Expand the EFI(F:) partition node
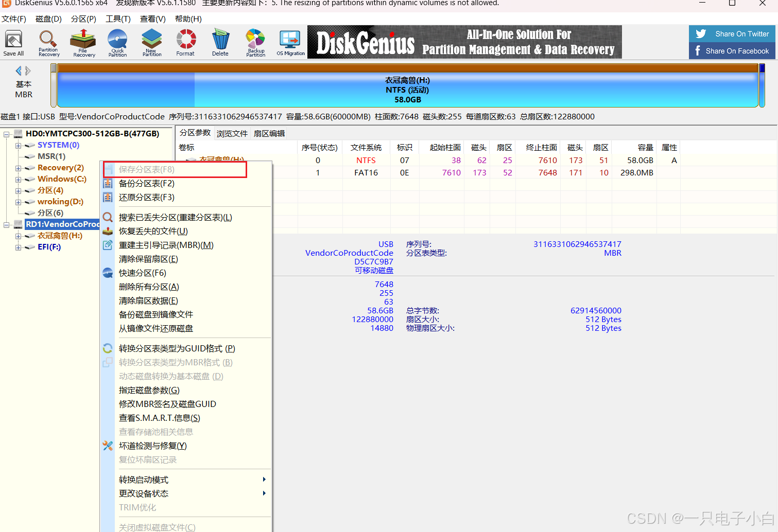This screenshot has height=532, width=778. [19, 247]
